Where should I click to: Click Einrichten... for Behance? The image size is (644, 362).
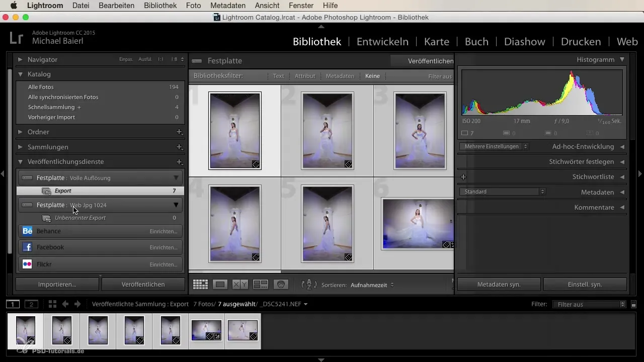click(163, 231)
